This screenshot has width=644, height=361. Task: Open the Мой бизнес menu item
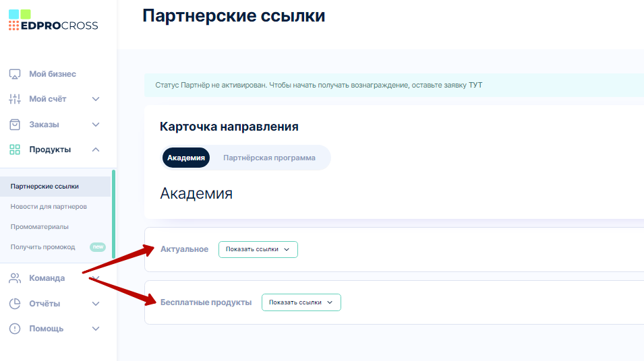point(53,74)
